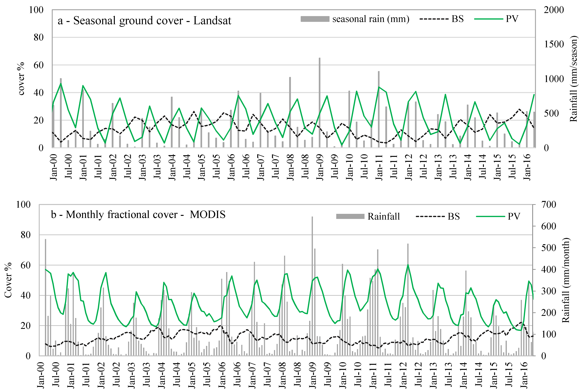This screenshot has height=392, width=583.
Task: Click the Jan-06 x-axis label in chart b
Action: (x=222, y=375)
